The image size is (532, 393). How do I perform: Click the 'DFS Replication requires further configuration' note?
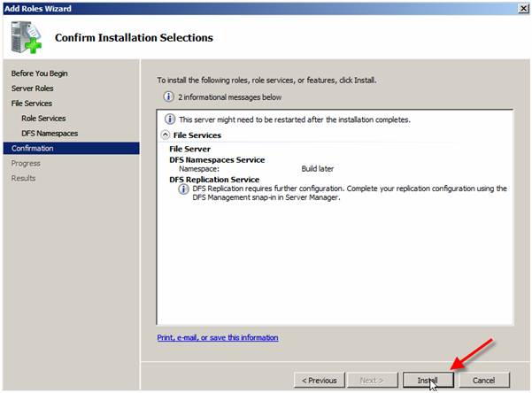(350, 193)
